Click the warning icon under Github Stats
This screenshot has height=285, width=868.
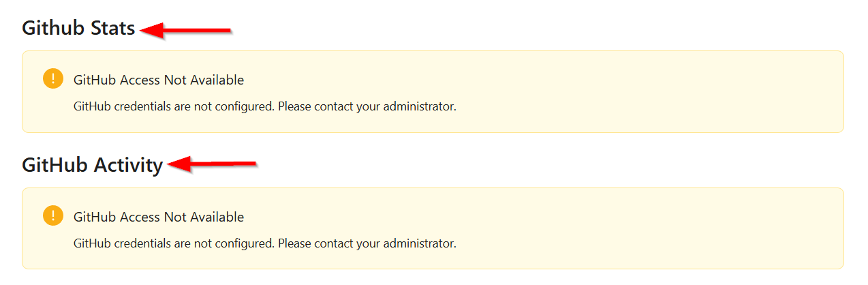point(53,79)
